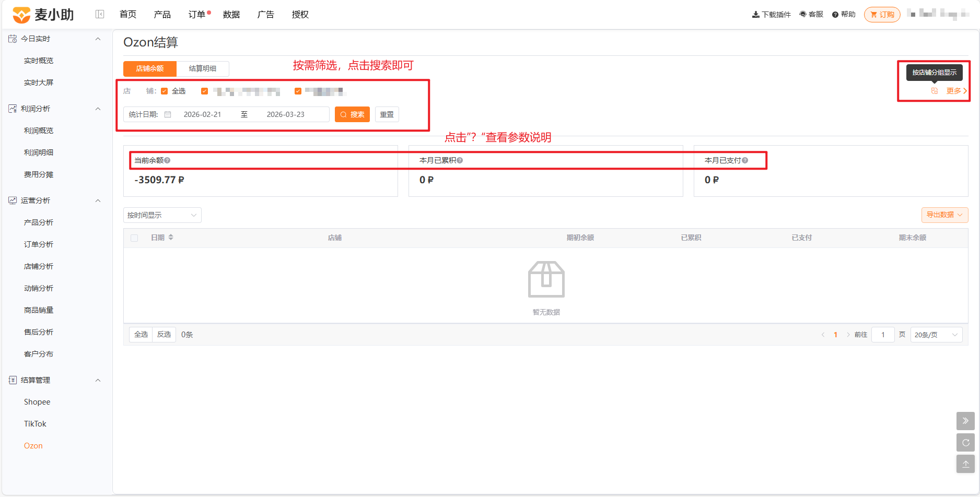Viewport: 980px width, 497px height.
Task: Click the group-by-shop display icon
Action: point(935,91)
